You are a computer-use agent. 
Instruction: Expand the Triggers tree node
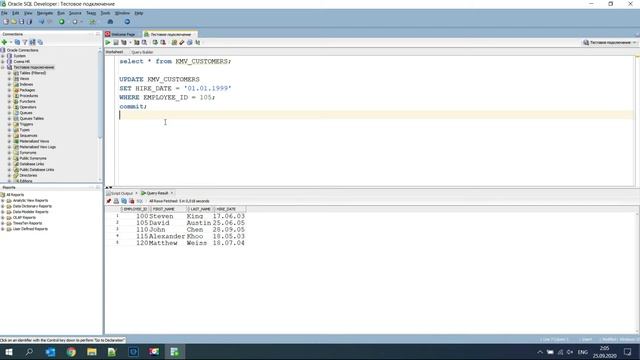click(x=9, y=124)
